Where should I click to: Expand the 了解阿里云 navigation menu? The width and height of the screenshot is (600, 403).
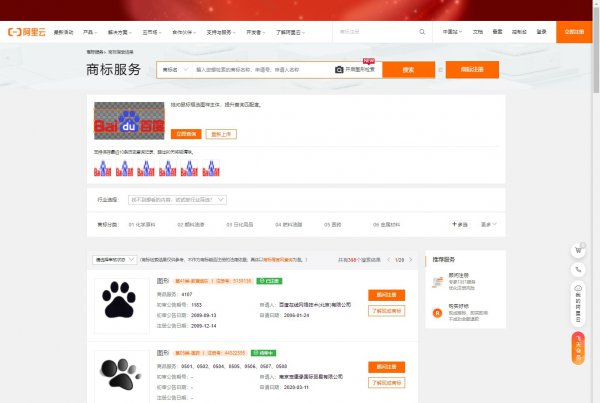(290, 32)
